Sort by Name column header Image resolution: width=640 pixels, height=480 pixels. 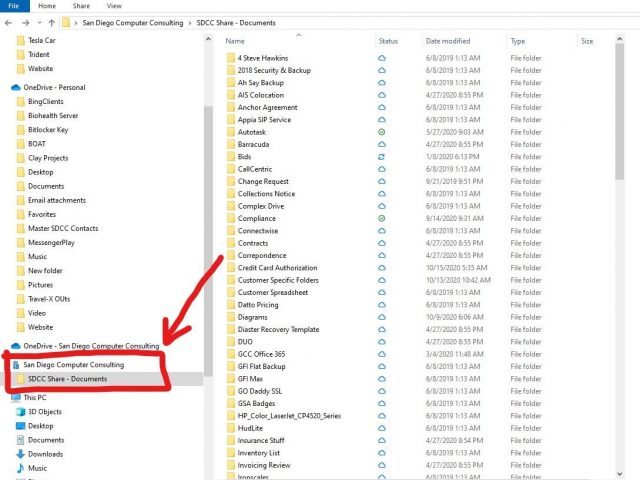point(235,41)
